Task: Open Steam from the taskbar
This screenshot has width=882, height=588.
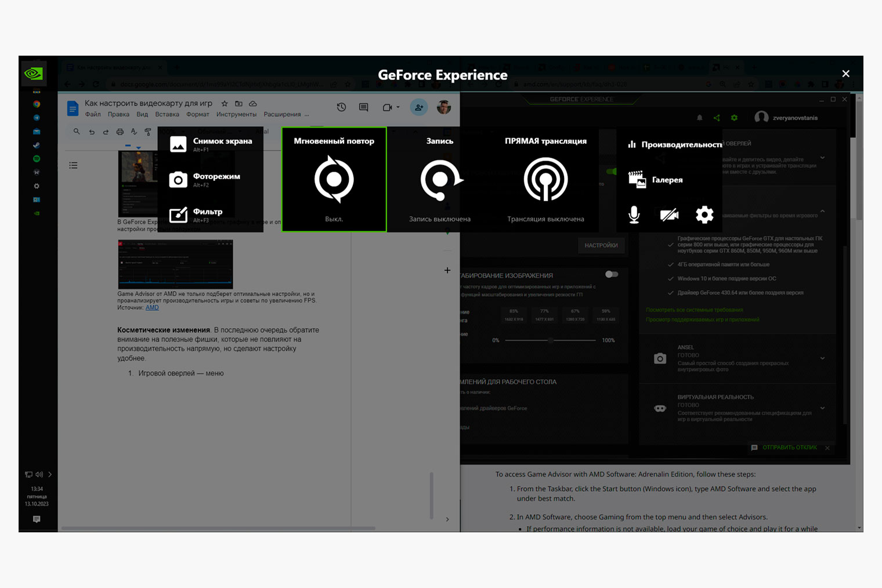Action: pos(37,145)
